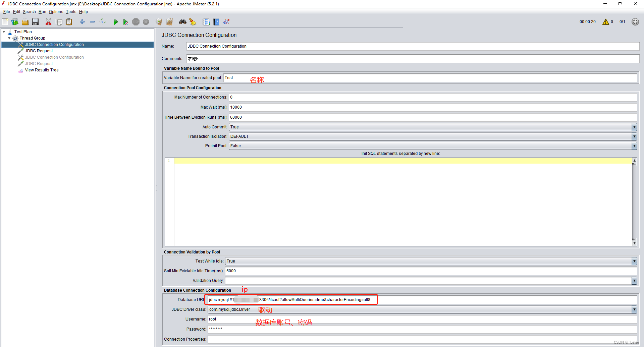
Task: Open Search with binoculars icon
Action: tap(183, 22)
